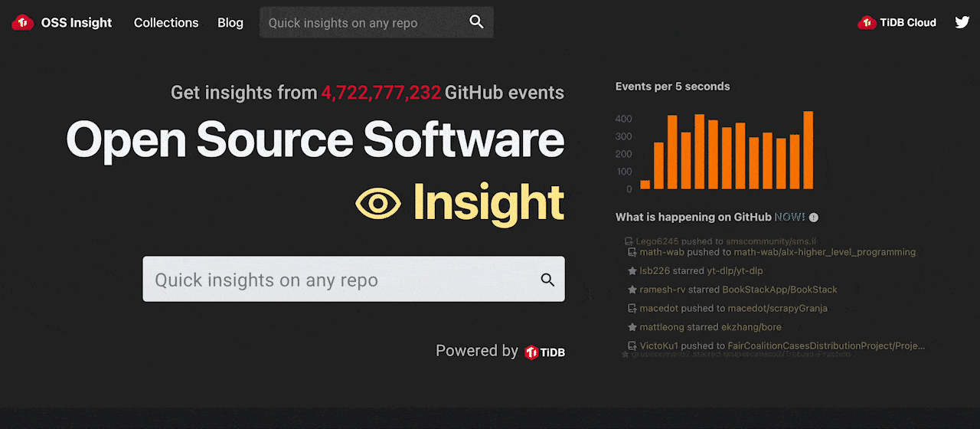Open the math-wab/alx-higher_level_programming repo link
Screen dimensions: 980x429
click(825, 252)
